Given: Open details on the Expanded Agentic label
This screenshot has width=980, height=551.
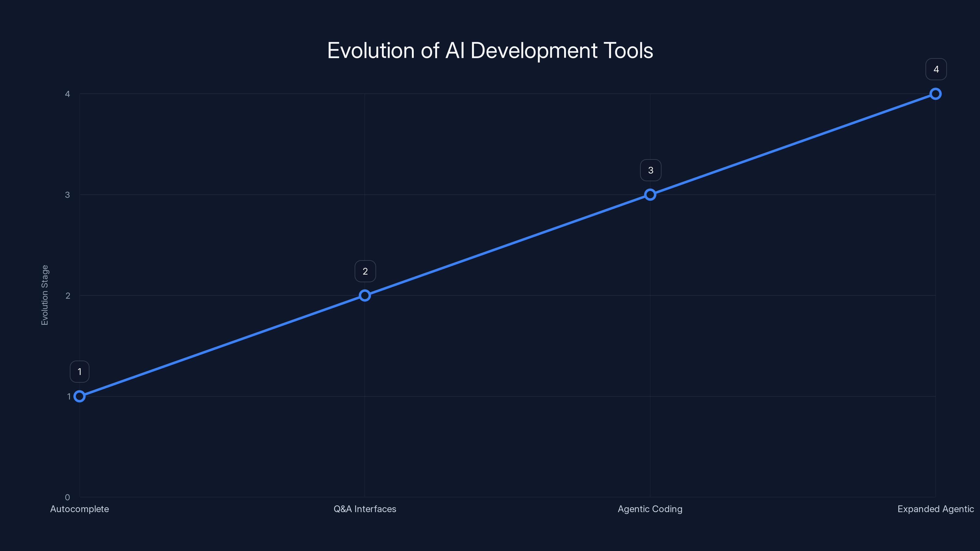Looking at the screenshot, I should click(x=936, y=509).
